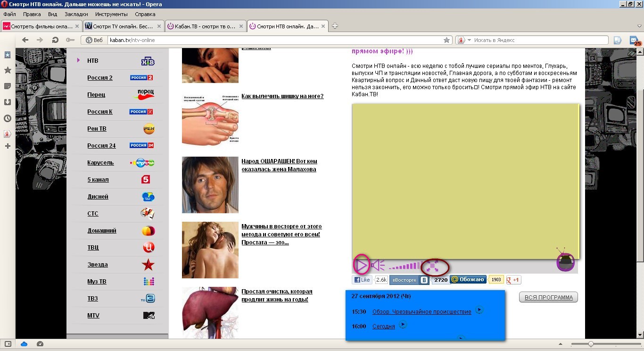Open the Инструменты menu
644x351 pixels.
click(111, 14)
